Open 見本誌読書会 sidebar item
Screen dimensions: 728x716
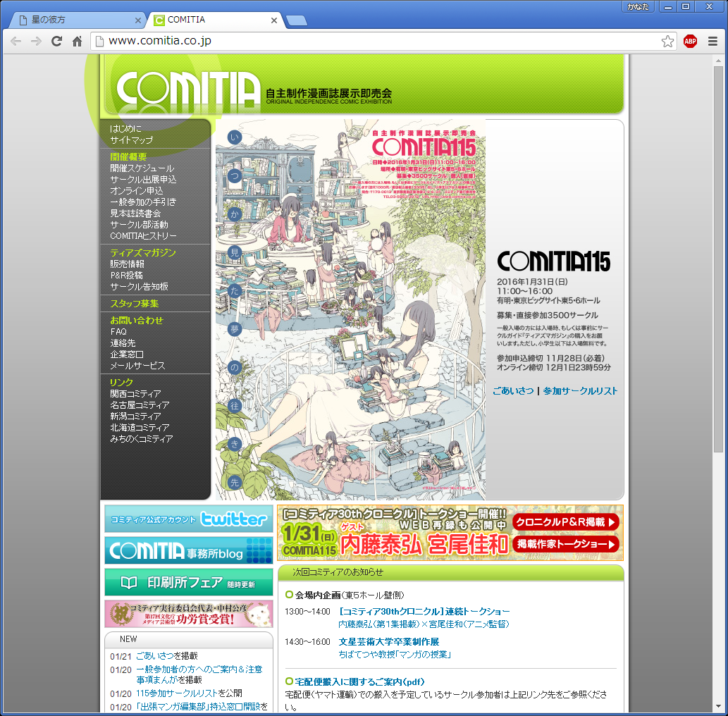tap(135, 213)
